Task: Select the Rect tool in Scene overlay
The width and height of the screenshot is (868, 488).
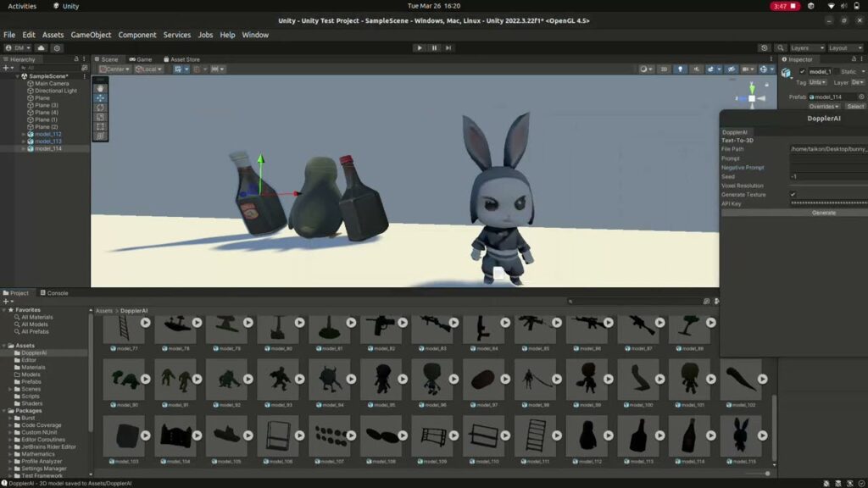Action: (x=100, y=126)
